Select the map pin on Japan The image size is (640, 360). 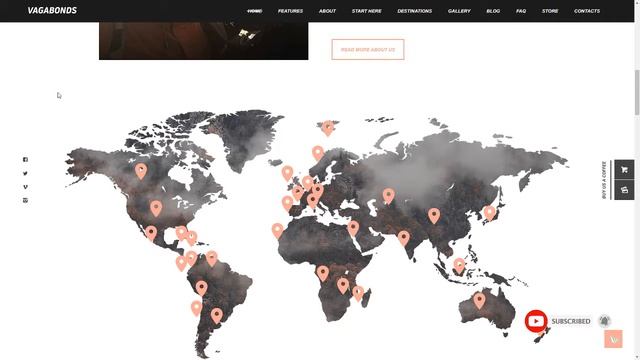click(x=489, y=213)
